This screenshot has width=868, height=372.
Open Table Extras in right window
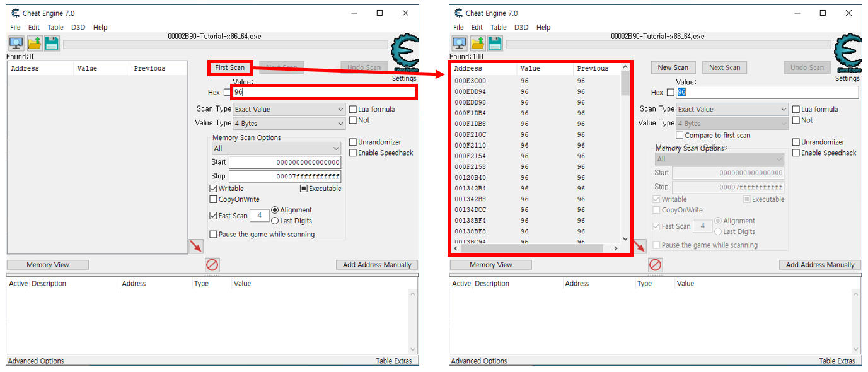(836, 361)
